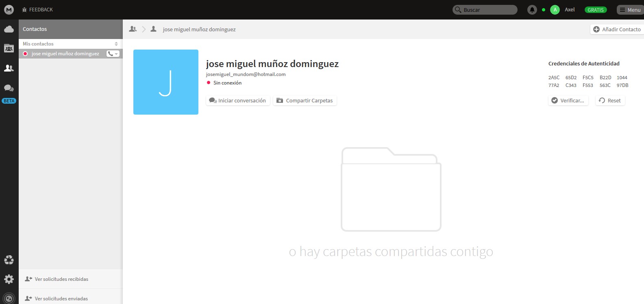
Task: Open the Menu dropdown
Action: tap(630, 10)
